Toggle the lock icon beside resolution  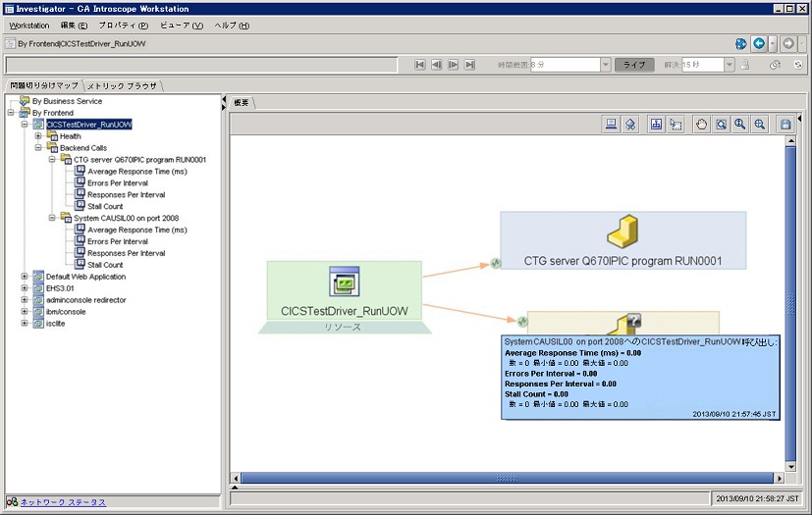pos(746,65)
